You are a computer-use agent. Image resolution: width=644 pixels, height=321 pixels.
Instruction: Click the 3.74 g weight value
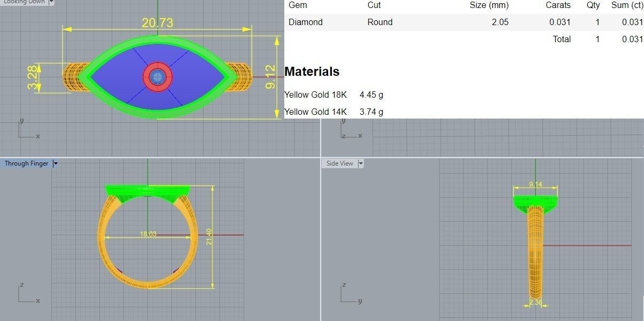click(x=371, y=112)
